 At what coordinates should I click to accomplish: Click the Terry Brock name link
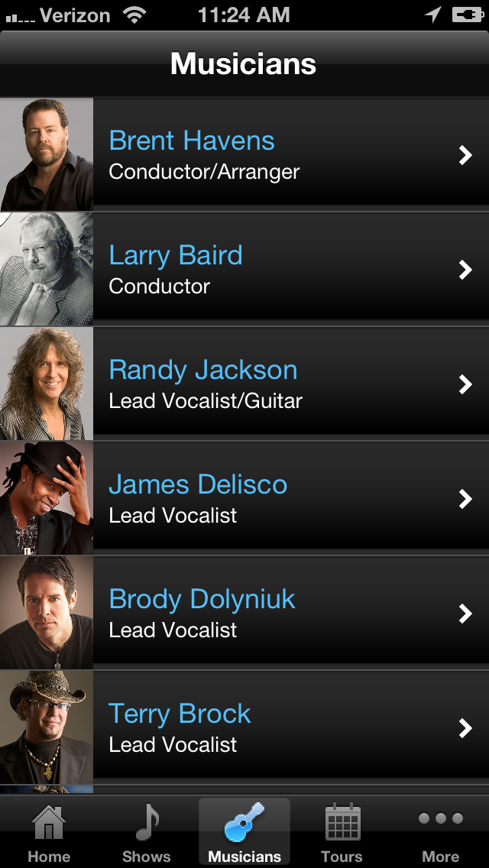click(180, 714)
